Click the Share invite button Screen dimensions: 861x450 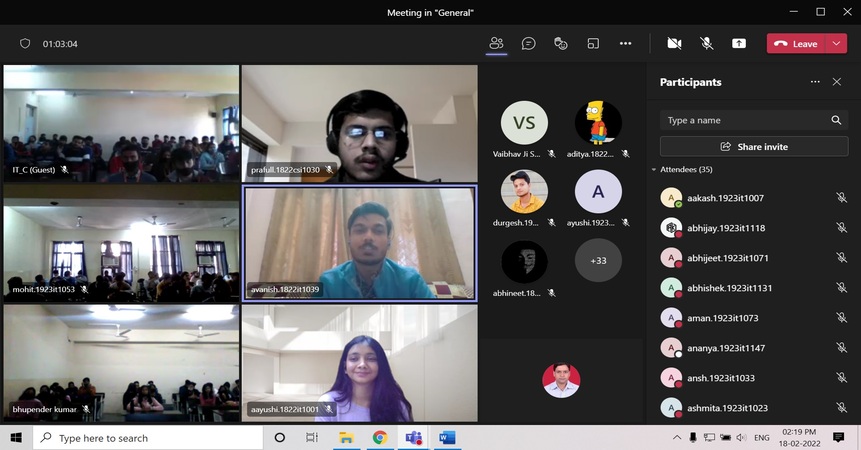tap(754, 147)
